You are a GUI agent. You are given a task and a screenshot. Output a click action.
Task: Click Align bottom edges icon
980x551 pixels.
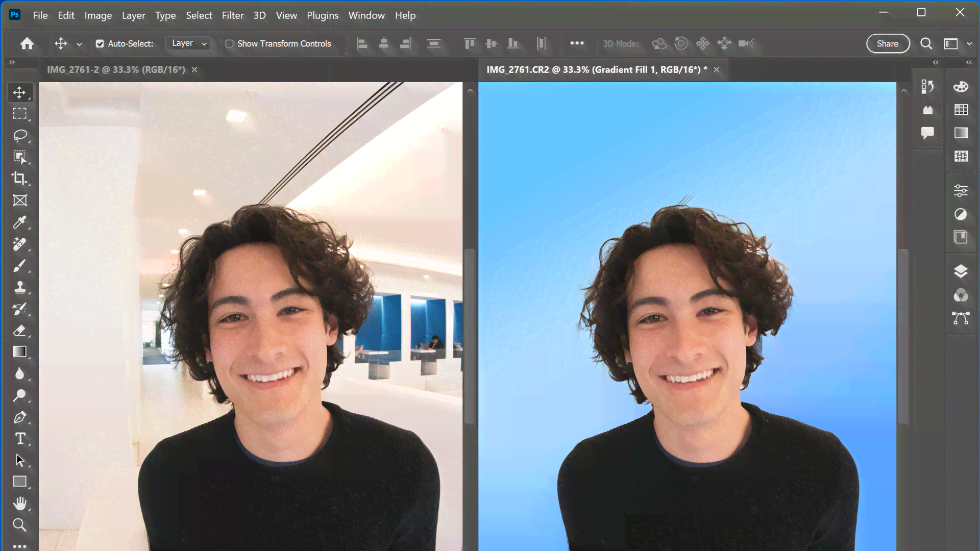pyautogui.click(x=513, y=43)
